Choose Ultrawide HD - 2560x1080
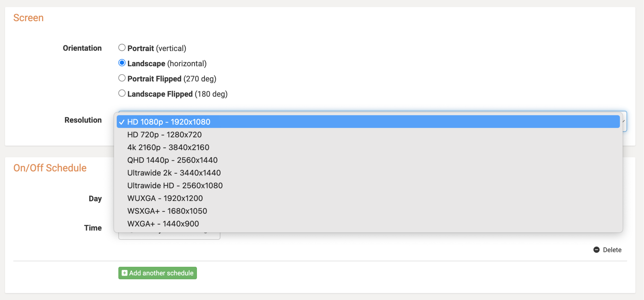 click(x=368, y=186)
